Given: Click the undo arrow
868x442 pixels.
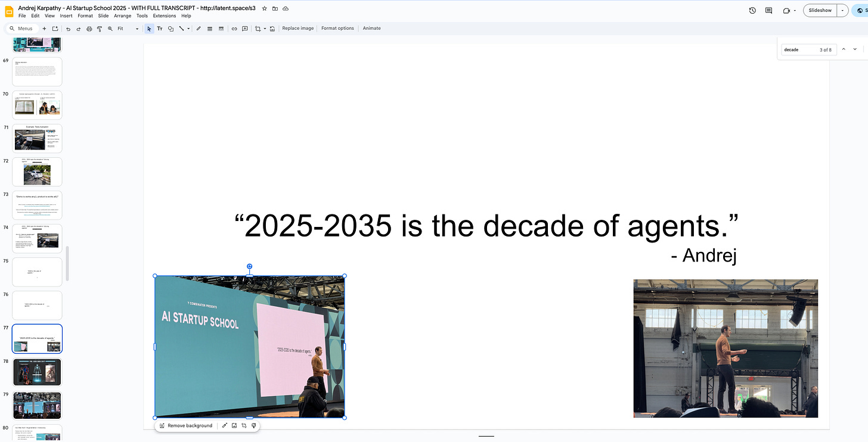Looking at the screenshot, I should (x=69, y=29).
